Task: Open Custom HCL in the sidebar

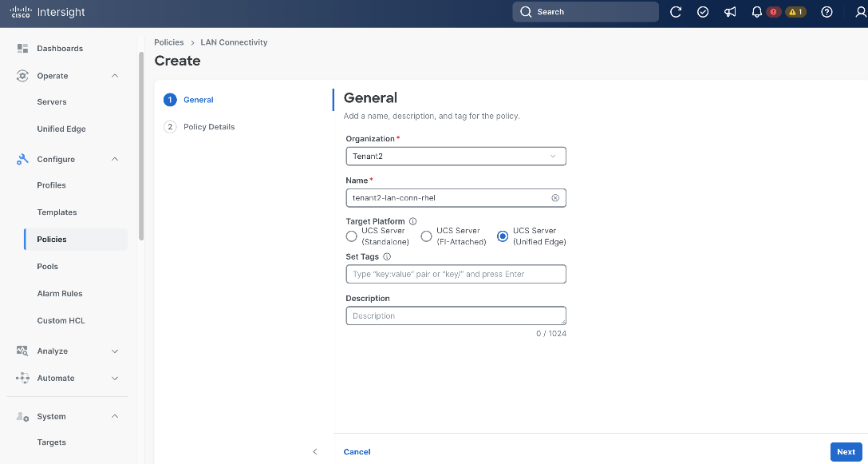Action: coord(61,321)
